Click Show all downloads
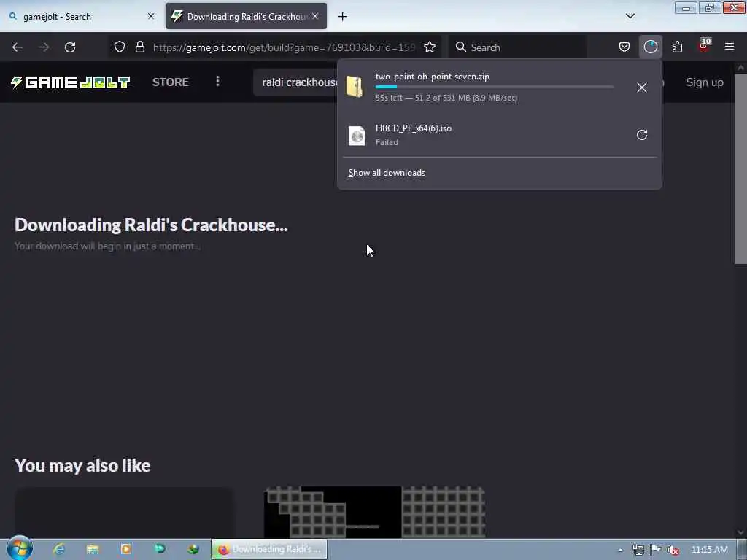This screenshot has width=747, height=560. [x=387, y=173]
